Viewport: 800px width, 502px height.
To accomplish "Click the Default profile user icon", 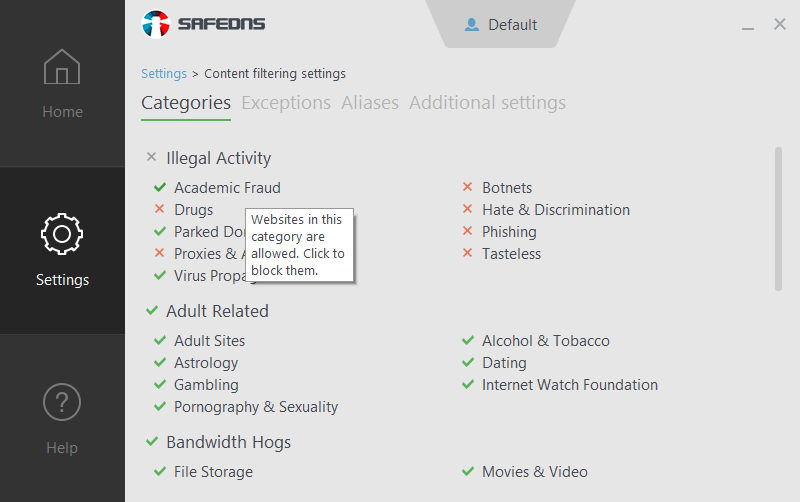I will pos(472,25).
